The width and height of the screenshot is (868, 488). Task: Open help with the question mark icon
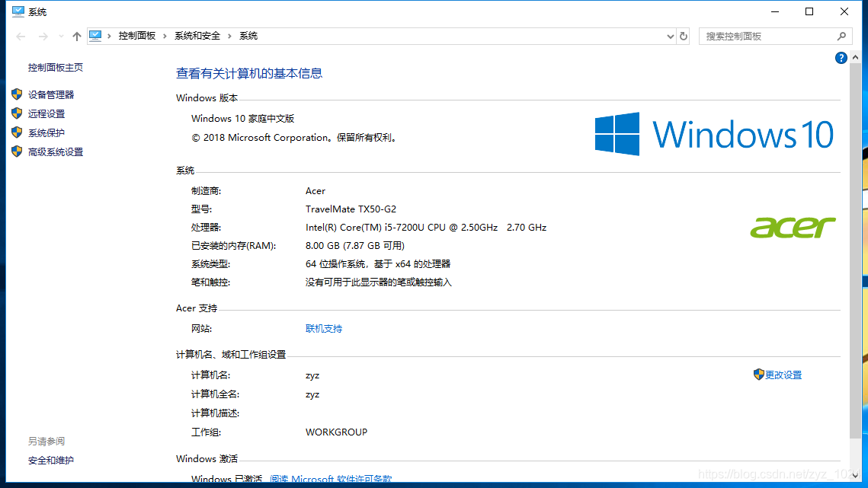coord(841,58)
